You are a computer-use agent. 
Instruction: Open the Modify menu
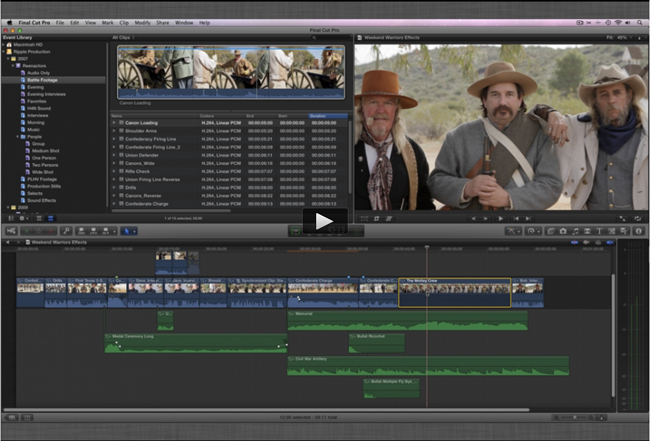click(143, 23)
